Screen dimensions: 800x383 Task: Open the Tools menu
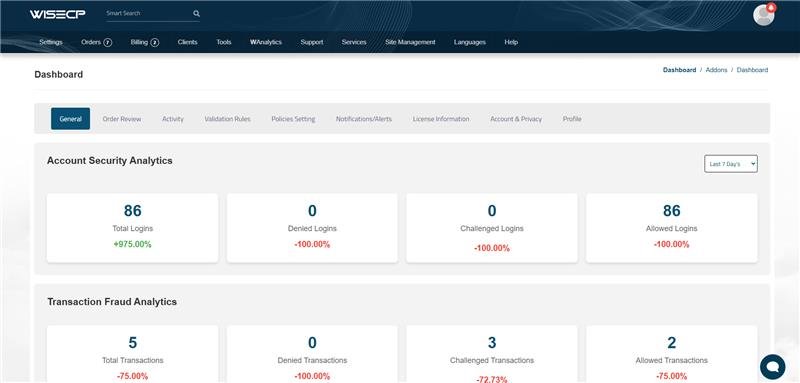coord(223,42)
